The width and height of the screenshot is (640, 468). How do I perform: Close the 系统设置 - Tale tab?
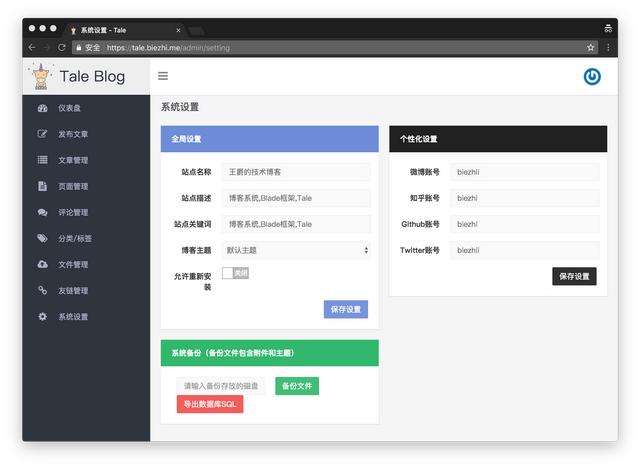point(178,30)
